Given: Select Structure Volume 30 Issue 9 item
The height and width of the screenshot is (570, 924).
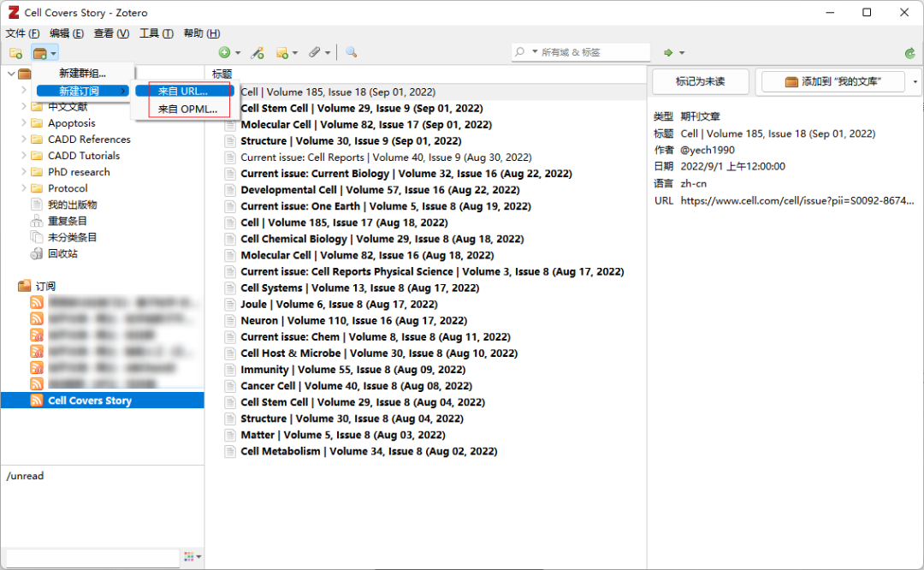Looking at the screenshot, I should pos(351,141).
